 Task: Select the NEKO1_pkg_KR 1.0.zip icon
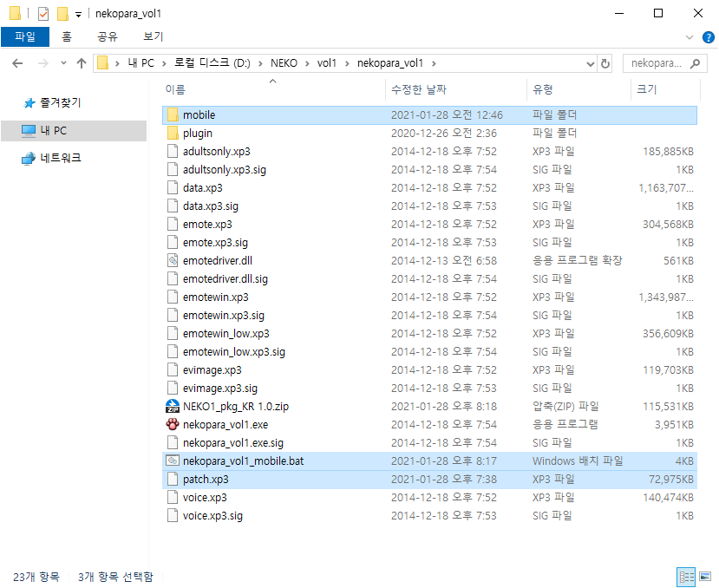pyautogui.click(x=173, y=407)
